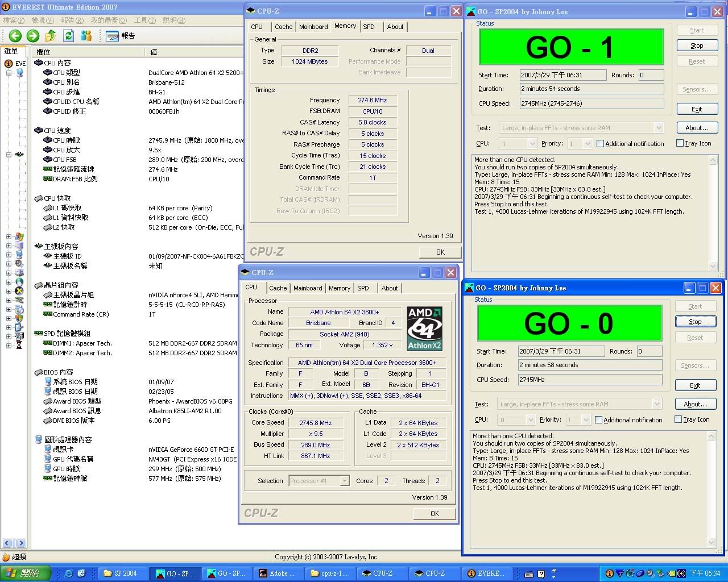Click the green Back arrow in EVEREST toolbar
The height and width of the screenshot is (582, 728).
pyautogui.click(x=15, y=36)
